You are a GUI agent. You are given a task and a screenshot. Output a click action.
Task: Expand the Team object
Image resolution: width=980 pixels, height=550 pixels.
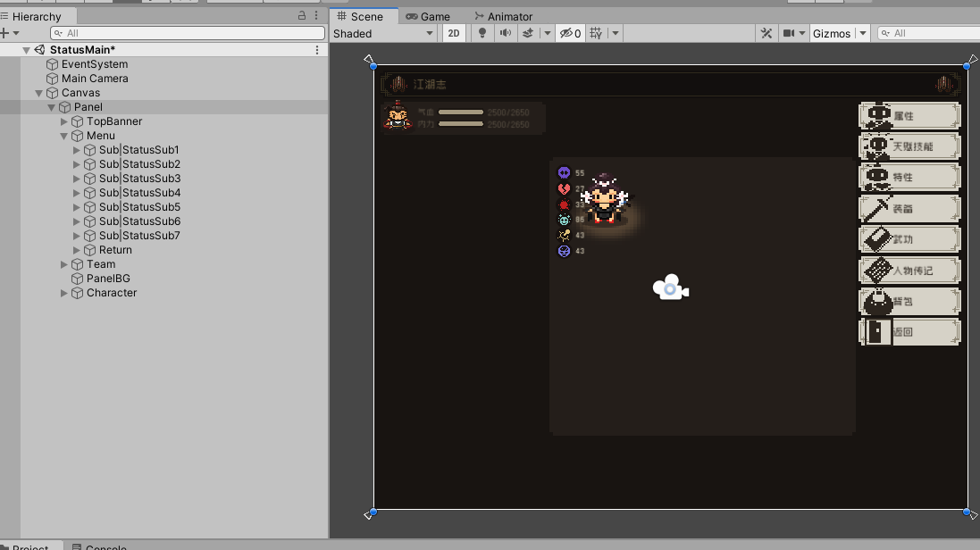click(63, 264)
